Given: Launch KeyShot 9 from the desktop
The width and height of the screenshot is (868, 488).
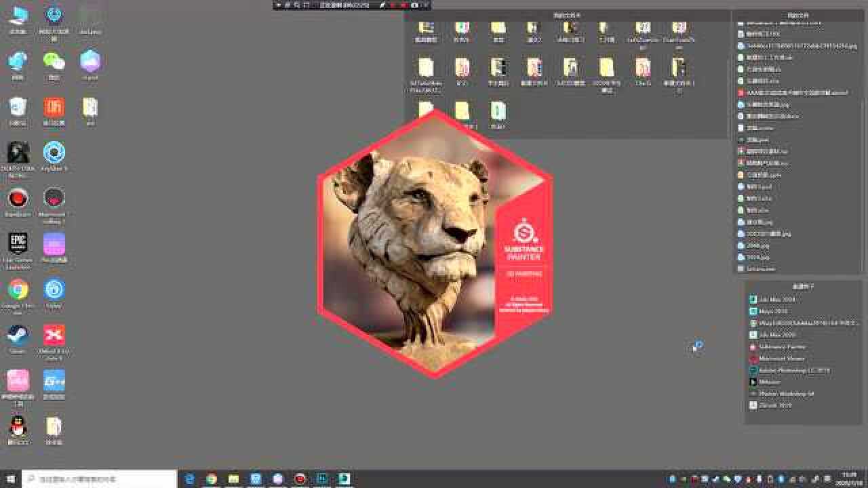Looking at the screenshot, I should tap(54, 156).
